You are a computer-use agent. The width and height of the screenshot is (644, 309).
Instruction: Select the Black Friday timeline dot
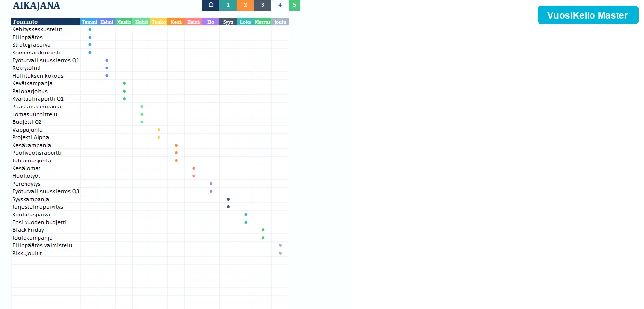coord(263,230)
